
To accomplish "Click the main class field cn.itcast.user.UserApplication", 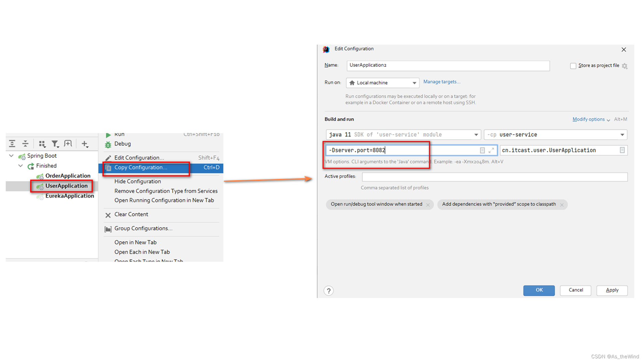I will [563, 150].
